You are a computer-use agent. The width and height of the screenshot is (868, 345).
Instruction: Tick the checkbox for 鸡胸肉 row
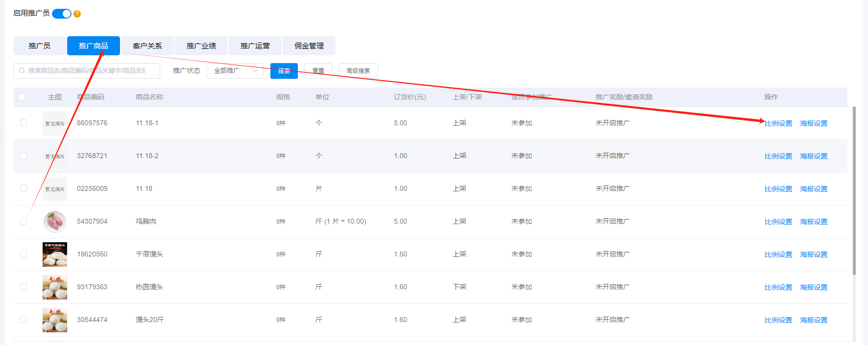coord(24,221)
